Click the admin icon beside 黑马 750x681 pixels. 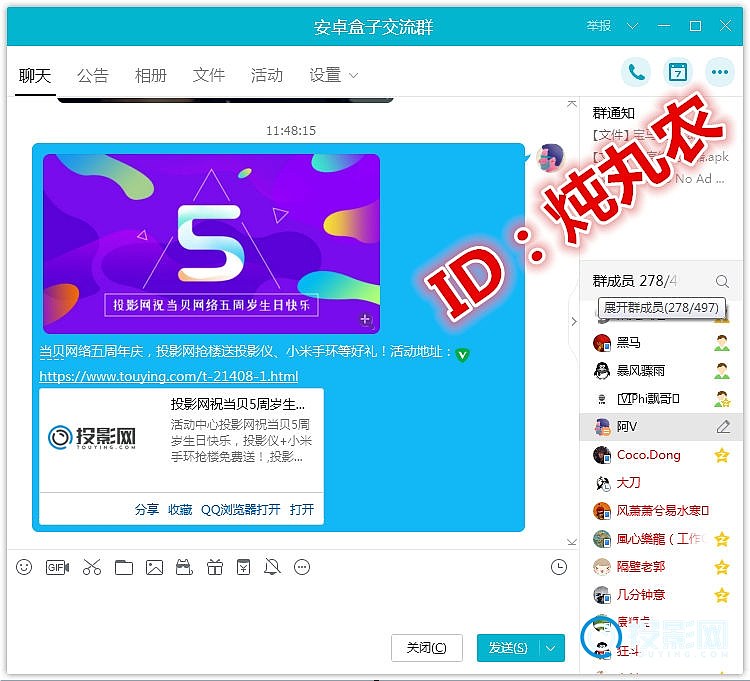click(722, 343)
